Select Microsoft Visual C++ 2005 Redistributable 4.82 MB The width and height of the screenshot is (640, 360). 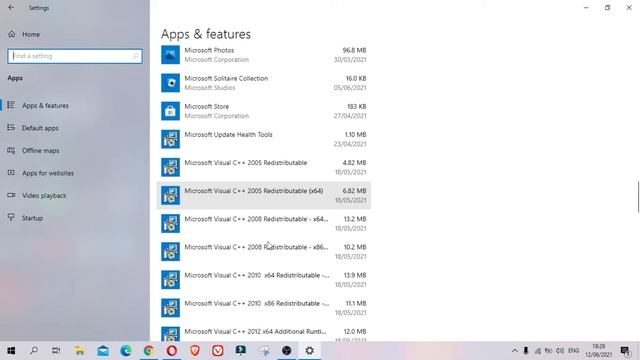tap(264, 167)
